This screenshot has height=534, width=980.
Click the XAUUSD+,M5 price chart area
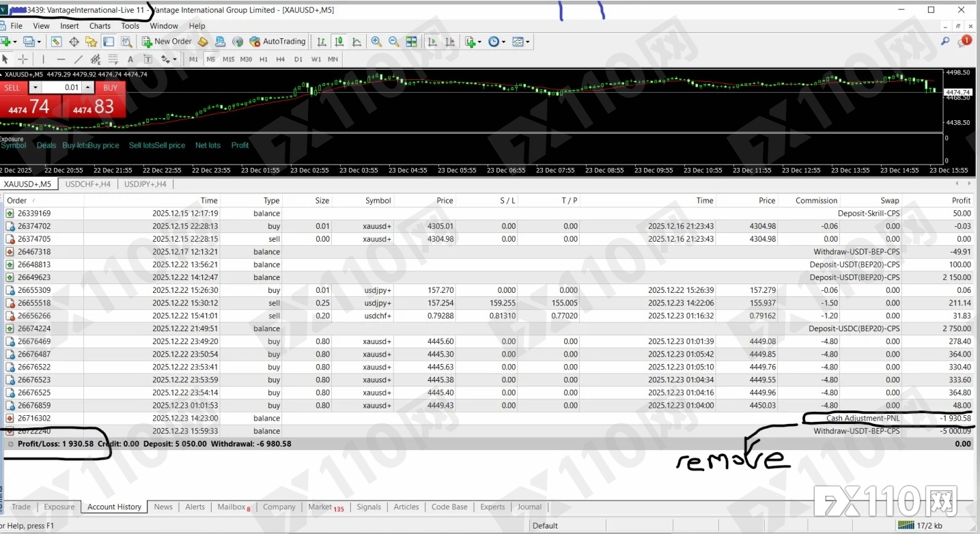click(478, 109)
